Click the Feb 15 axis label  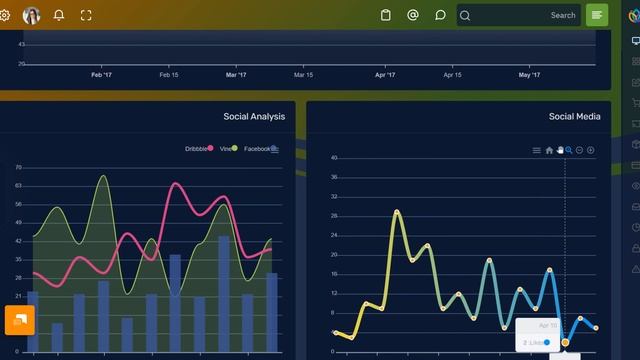coord(169,75)
